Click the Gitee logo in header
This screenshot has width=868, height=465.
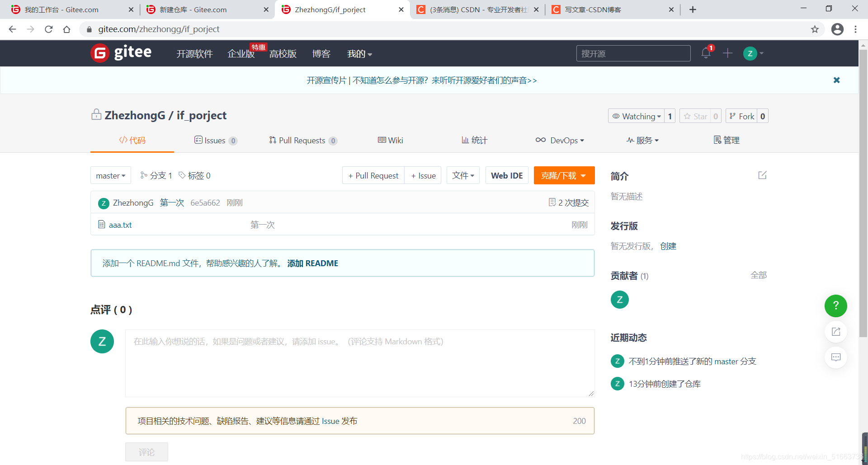[x=121, y=53]
